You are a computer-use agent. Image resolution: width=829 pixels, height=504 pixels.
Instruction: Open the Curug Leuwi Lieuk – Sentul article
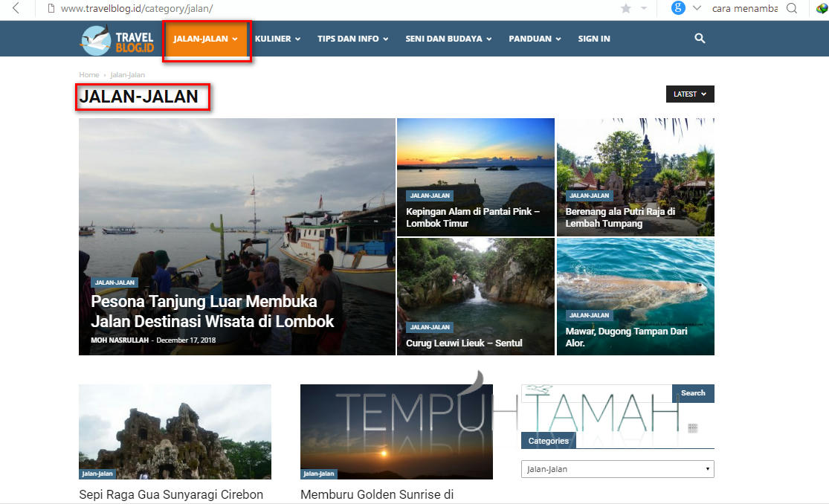(x=464, y=343)
